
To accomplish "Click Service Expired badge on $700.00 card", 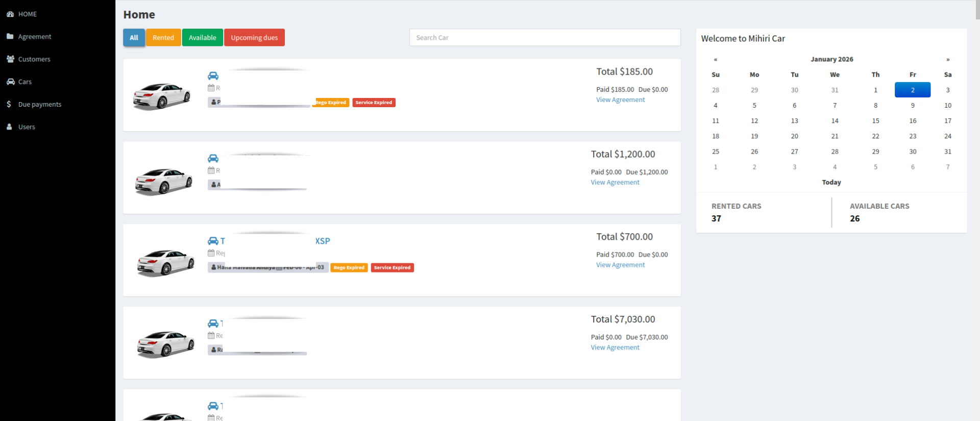I will (392, 267).
